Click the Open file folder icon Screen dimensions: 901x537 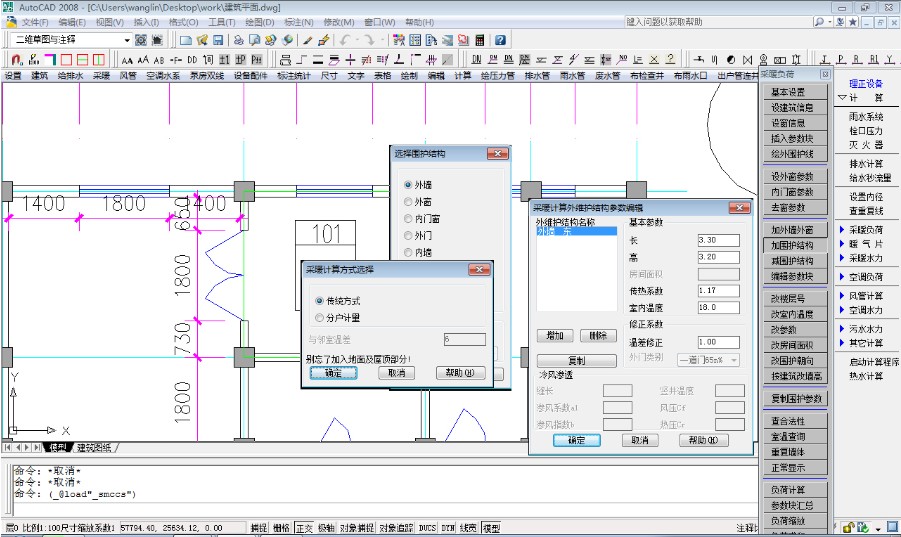(201, 40)
